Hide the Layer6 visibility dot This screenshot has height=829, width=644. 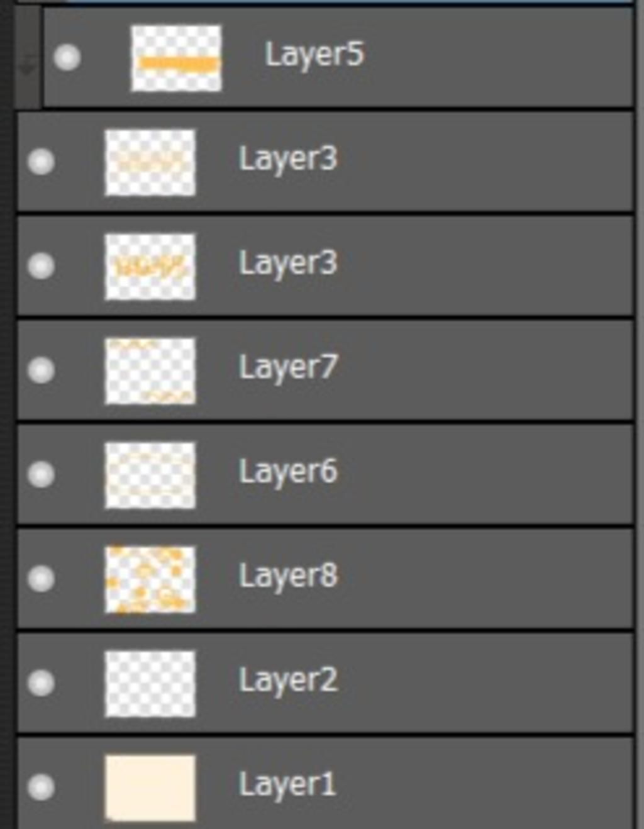coord(41,474)
